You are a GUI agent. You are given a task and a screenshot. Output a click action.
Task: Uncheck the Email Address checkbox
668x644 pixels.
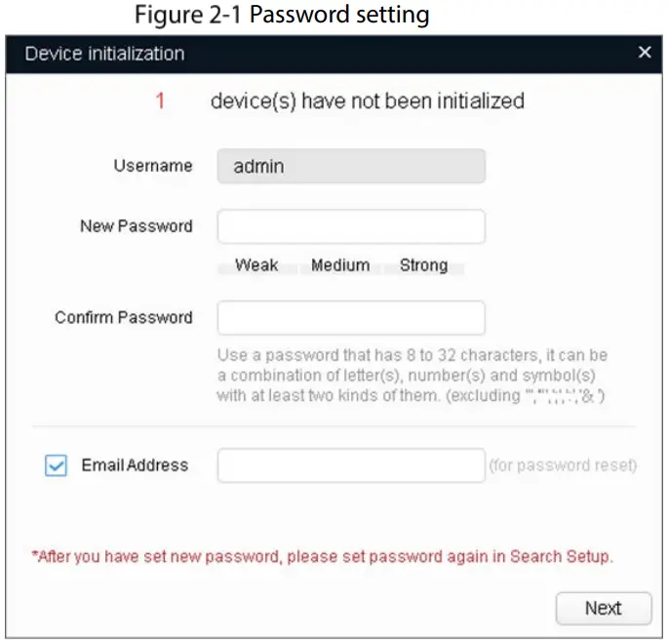point(57,466)
